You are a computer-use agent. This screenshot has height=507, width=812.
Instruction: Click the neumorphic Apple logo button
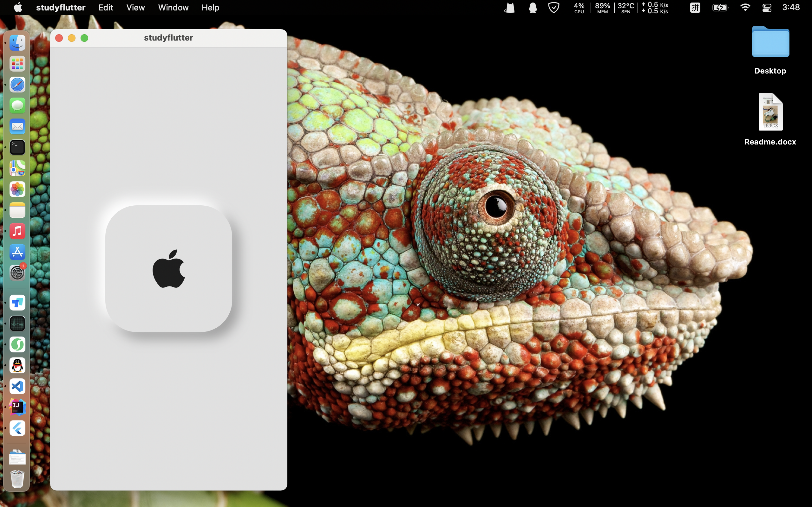[168, 269]
